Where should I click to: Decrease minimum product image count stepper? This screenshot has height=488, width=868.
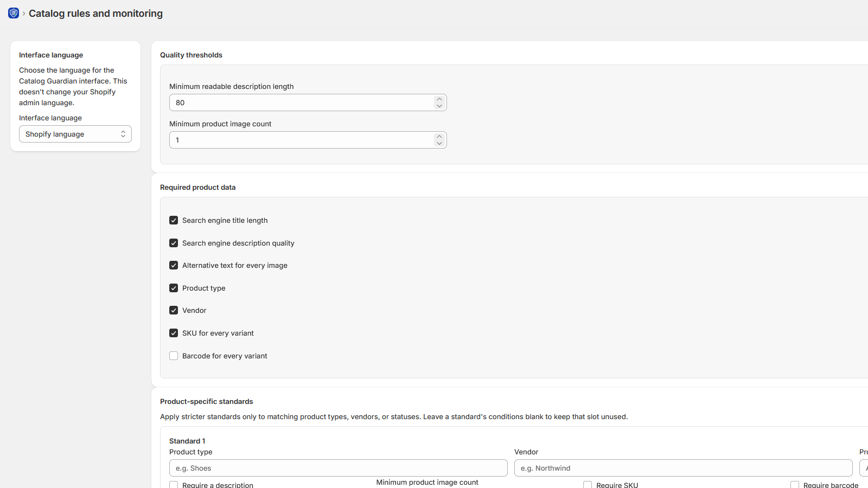coord(439,143)
